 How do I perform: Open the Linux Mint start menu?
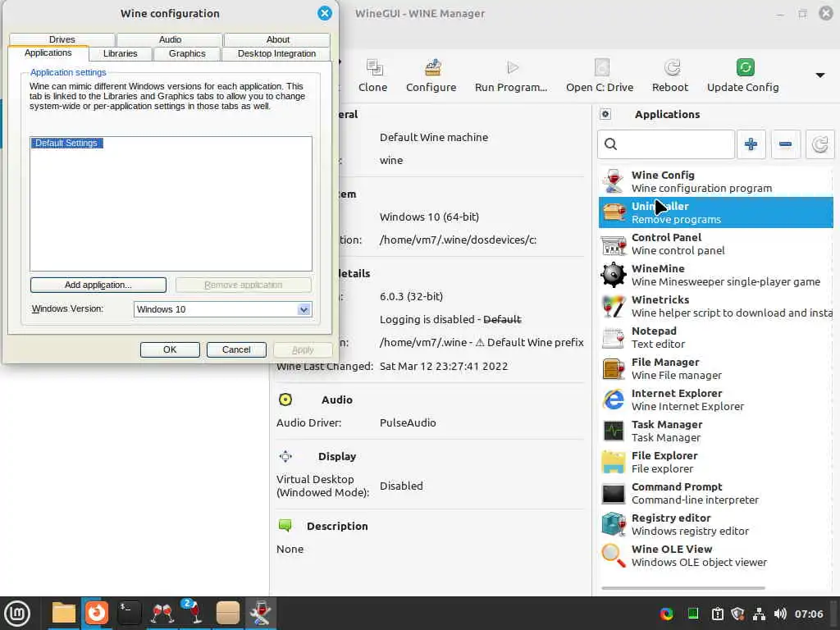[x=17, y=613]
